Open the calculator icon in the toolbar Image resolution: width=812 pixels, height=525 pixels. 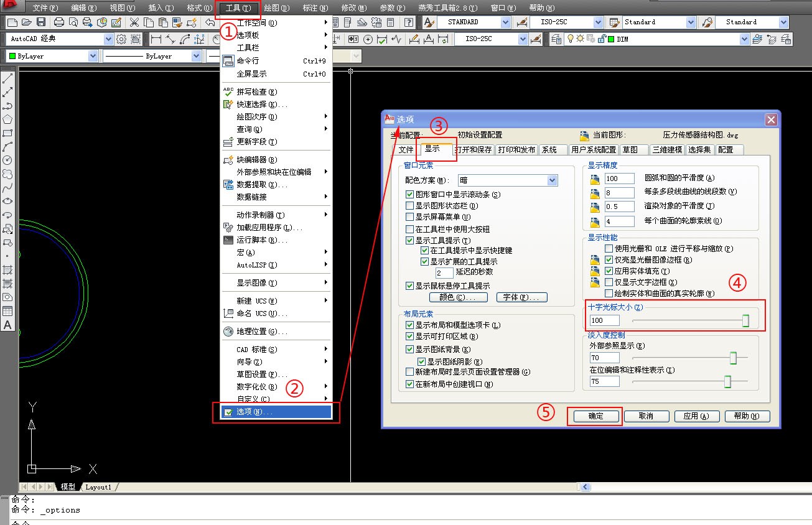(x=391, y=22)
